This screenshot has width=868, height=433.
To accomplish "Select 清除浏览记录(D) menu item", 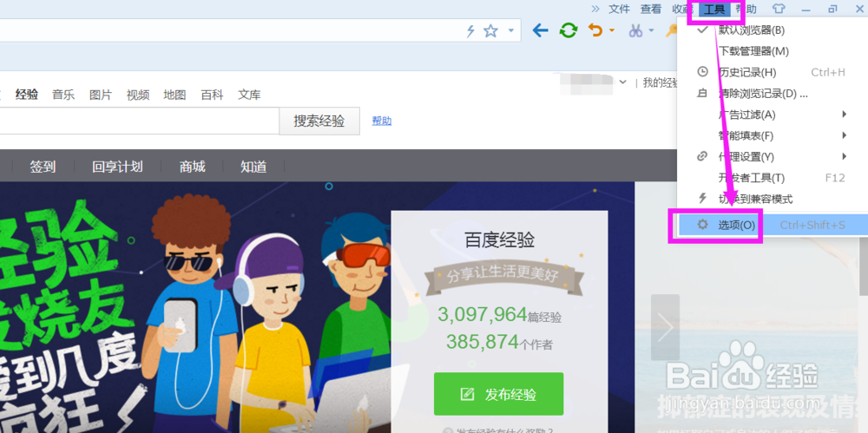I will pyautogui.click(x=773, y=94).
